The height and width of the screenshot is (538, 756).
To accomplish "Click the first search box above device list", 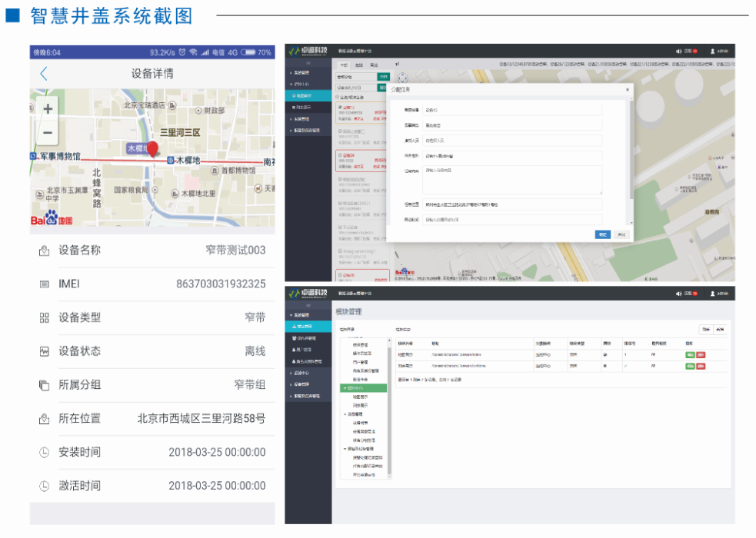I will point(356,77).
